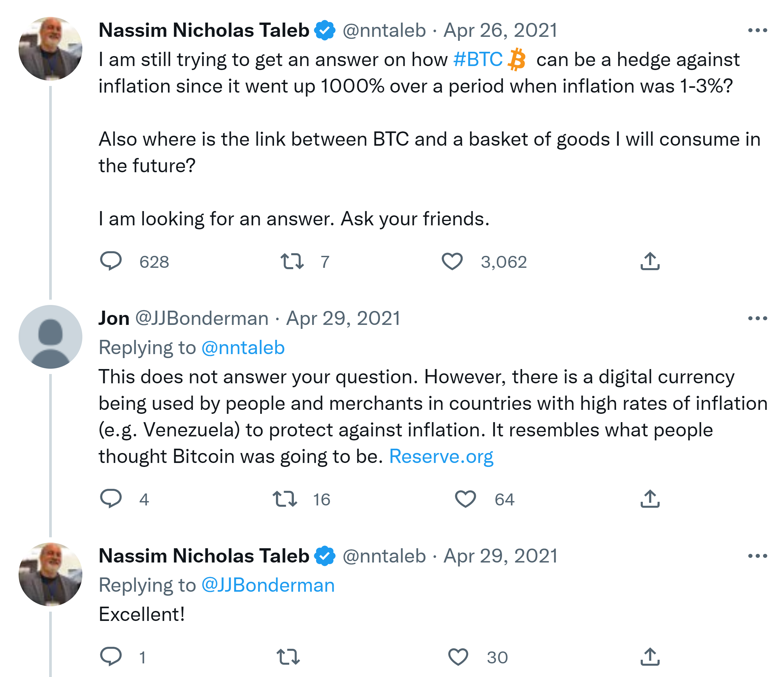784x677 pixels.
Task: Open more options on Taleb's first tweet
Action: pos(757,30)
